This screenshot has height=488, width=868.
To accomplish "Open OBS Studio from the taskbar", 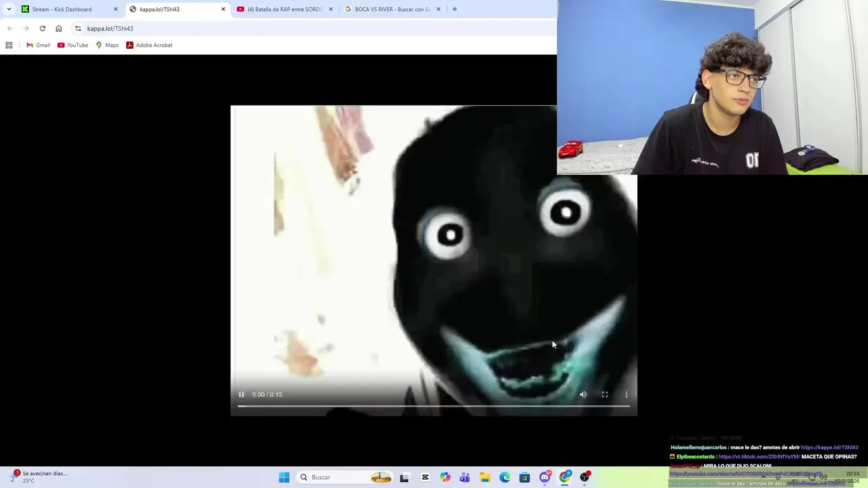I will tap(585, 477).
